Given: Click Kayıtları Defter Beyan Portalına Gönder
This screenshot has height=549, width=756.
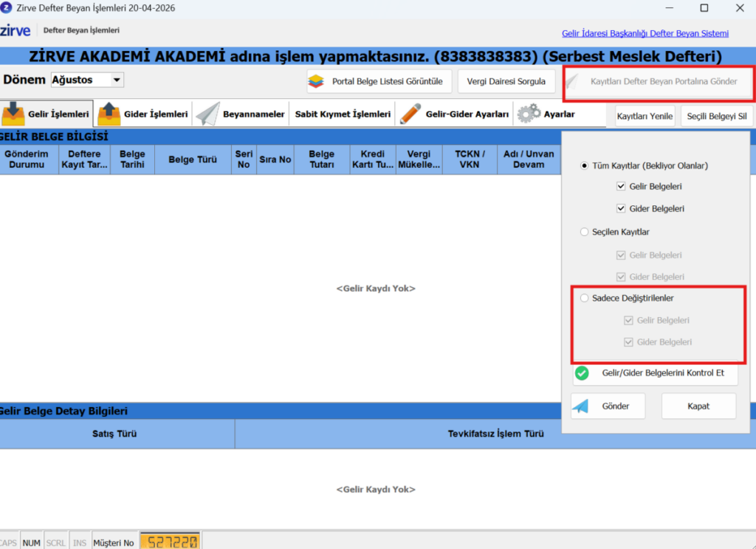Looking at the screenshot, I should [658, 81].
